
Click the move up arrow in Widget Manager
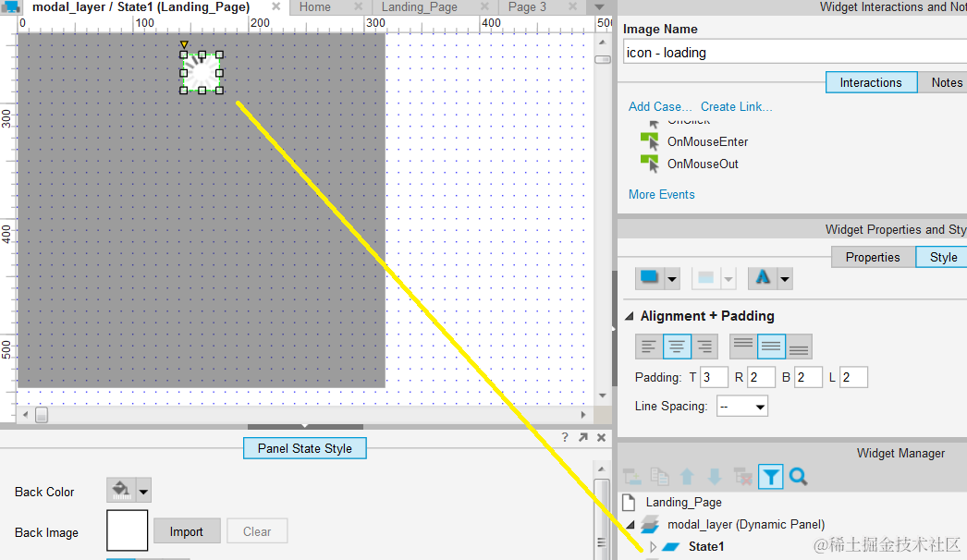pyautogui.click(x=687, y=477)
